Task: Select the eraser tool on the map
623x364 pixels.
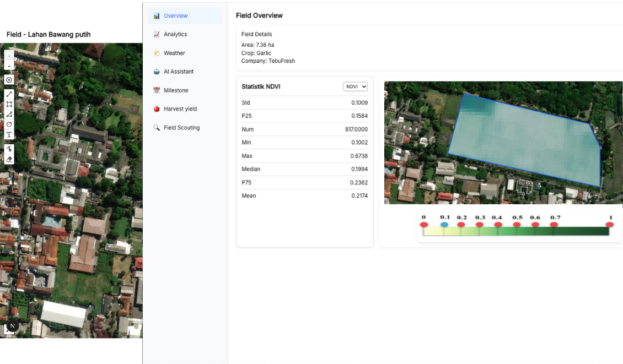Action: point(9,159)
